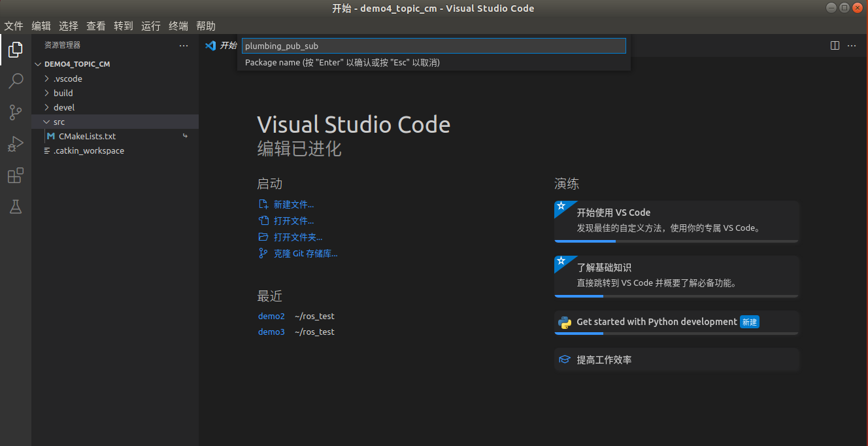Click progress bar under Python development card

pyautogui.click(x=676, y=334)
